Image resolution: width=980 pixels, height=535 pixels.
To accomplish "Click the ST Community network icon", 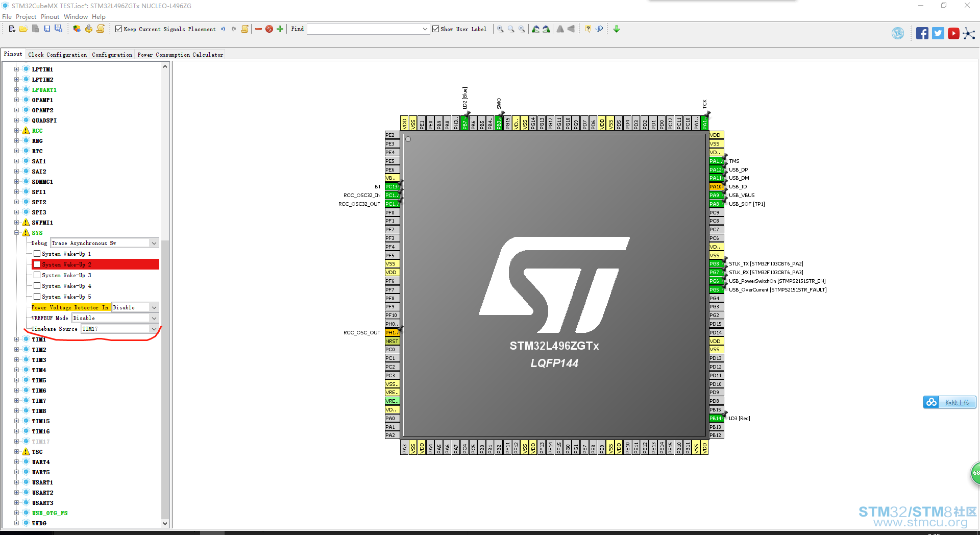I will tap(969, 34).
